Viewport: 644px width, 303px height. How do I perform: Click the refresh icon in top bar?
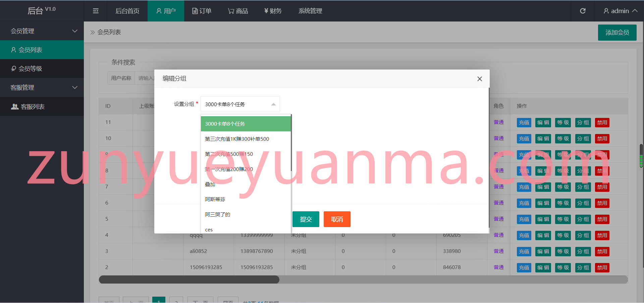[x=583, y=11]
